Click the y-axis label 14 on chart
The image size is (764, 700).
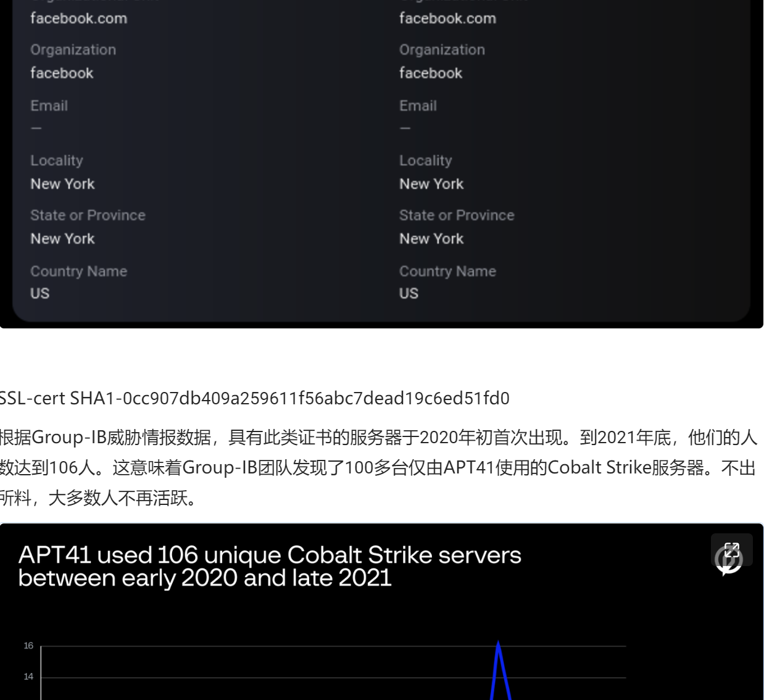27,676
